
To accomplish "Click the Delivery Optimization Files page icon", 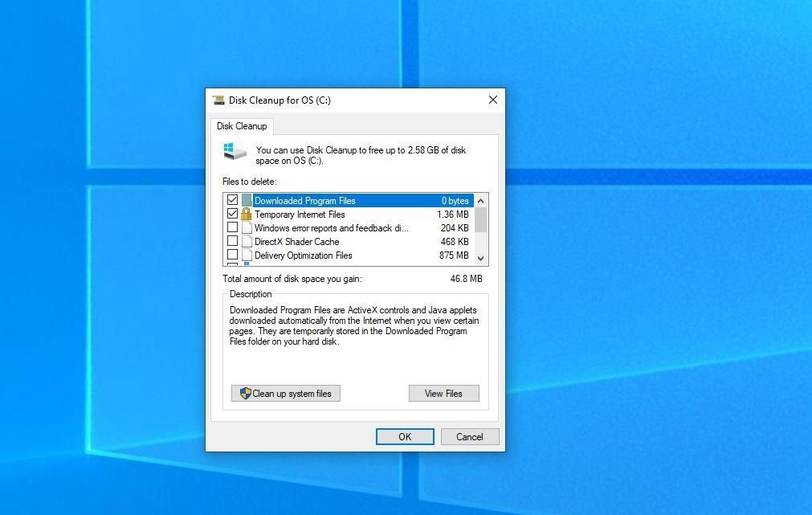I will 247,255.
